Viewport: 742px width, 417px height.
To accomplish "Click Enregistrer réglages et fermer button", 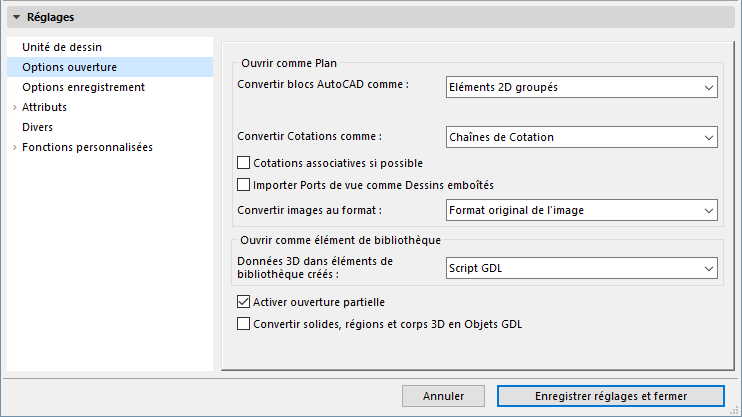I will click(x=611, y=396).
